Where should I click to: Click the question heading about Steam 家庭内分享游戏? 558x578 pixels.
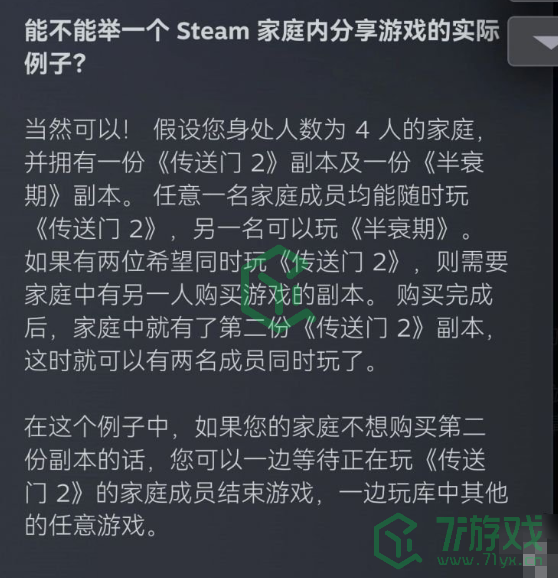(x=262, y=47)
